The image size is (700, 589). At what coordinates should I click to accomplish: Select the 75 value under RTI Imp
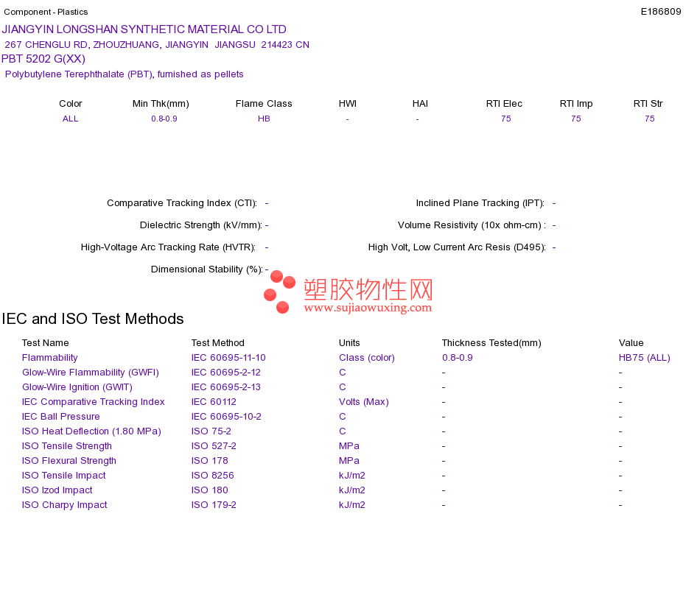click(x=576, y=119)
